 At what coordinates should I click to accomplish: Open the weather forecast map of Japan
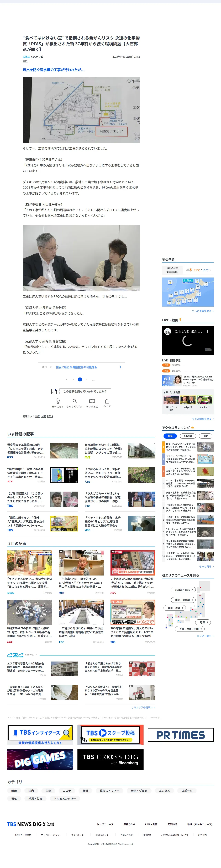tap(188, 292)
